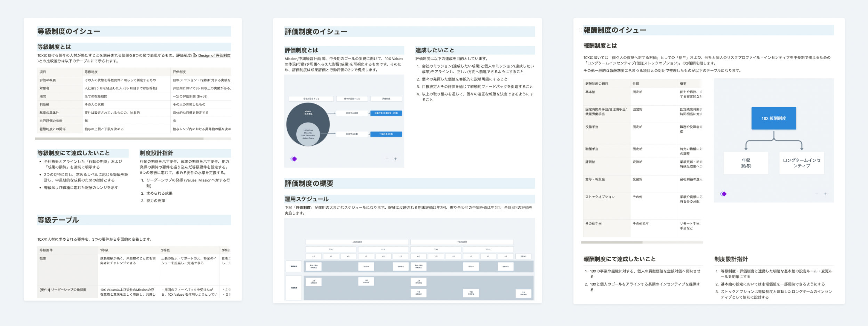This screenshot has height=326, width=868.
Task: Click the 期待する行動 box in the diagram
Action: [352, 134]
